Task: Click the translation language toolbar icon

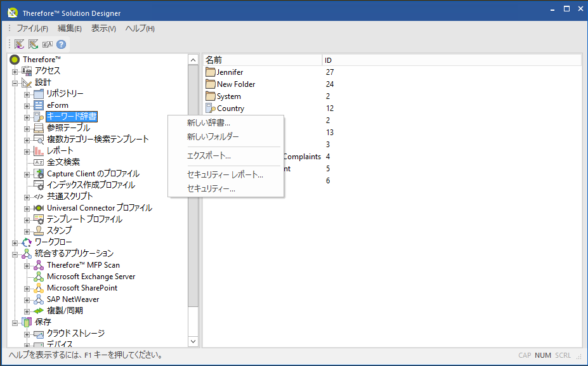Action: 48,44
